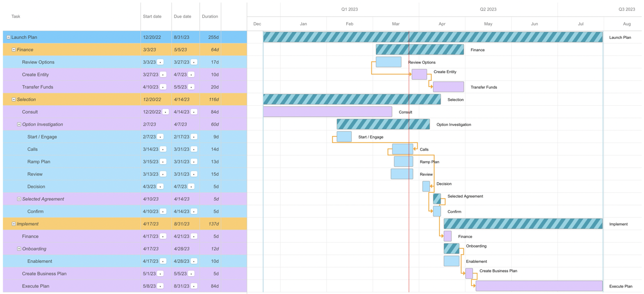Open start date dropdown for Calls

point(163,149)
